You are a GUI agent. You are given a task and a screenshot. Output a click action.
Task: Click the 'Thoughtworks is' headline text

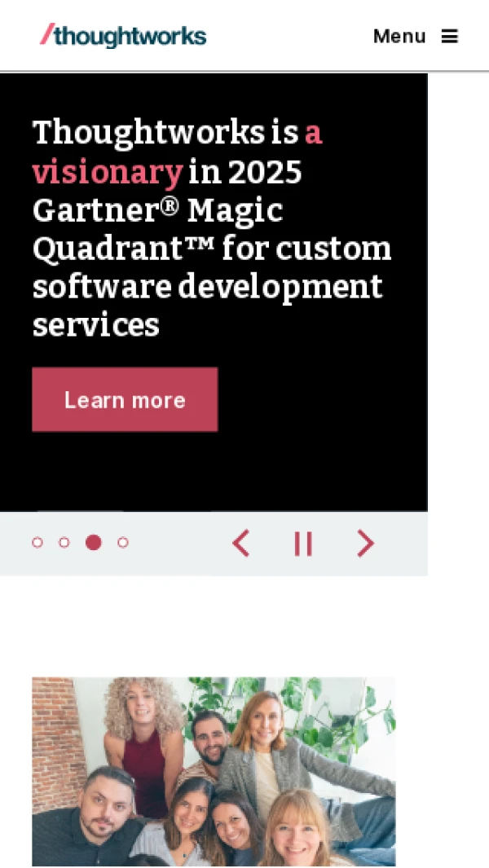pos(165,133)
